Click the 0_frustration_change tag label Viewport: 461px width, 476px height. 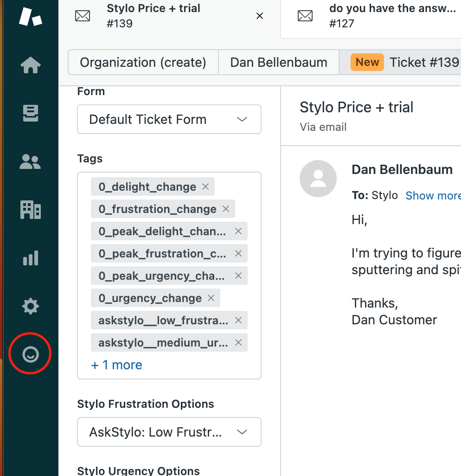point(157,209)
